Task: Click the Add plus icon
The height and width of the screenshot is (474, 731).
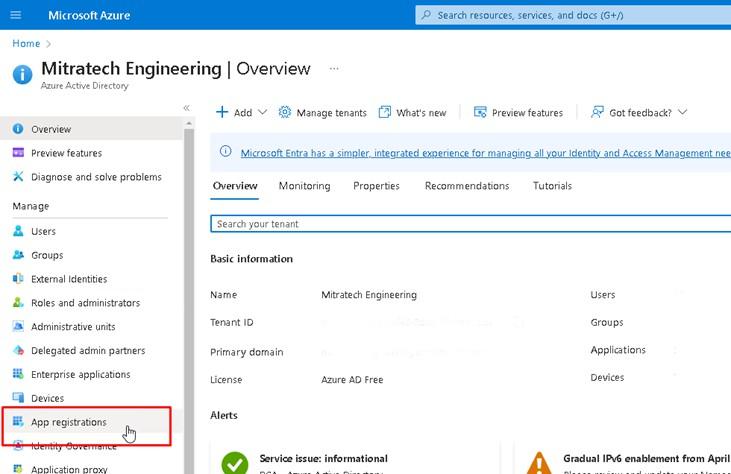Action: click(x=222, y=112)
